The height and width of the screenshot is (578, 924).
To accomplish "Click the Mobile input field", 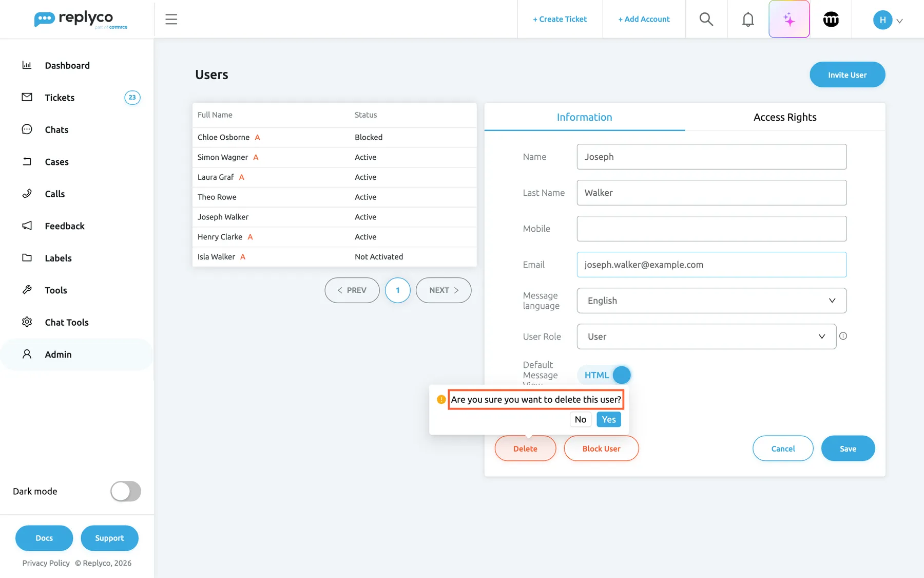I will tap(711, 229).
